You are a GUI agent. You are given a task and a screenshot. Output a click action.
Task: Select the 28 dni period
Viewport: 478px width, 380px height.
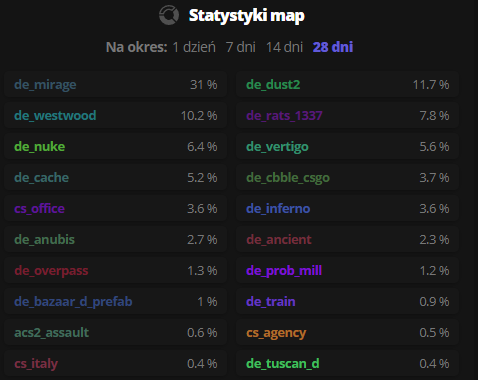point(333,47)
